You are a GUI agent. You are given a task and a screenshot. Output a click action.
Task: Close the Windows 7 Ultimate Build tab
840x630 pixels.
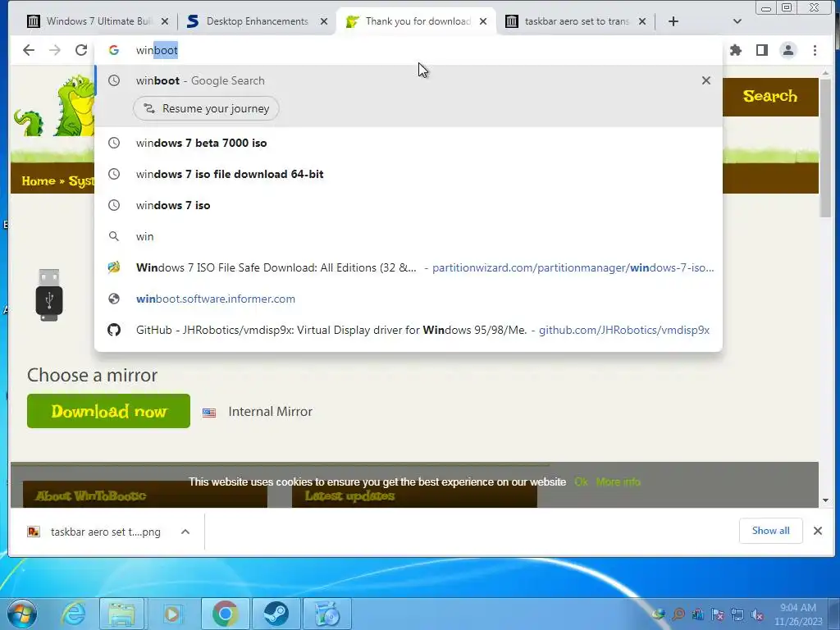click(164, 21)
